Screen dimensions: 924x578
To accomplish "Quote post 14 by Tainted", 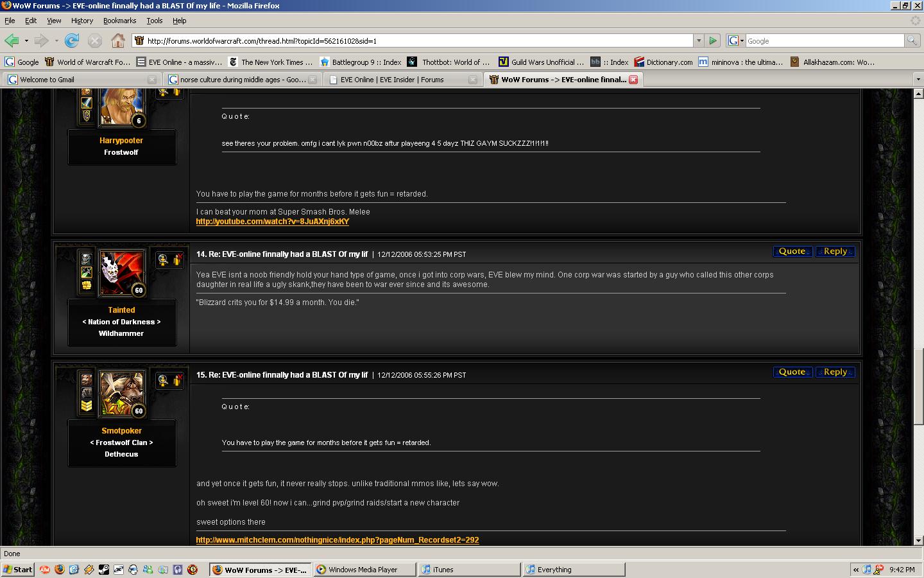I will (x=792, y=251).
